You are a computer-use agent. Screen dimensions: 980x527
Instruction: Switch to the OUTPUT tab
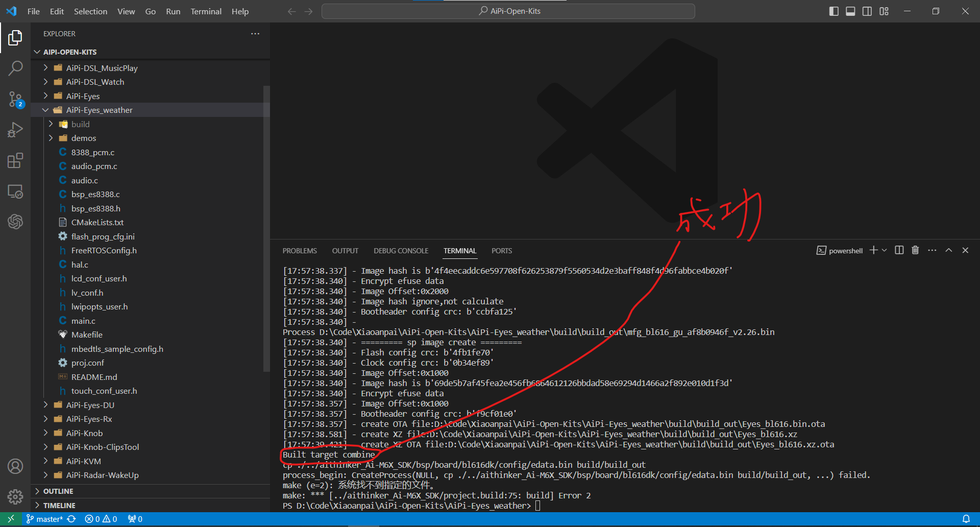(345, 251)
